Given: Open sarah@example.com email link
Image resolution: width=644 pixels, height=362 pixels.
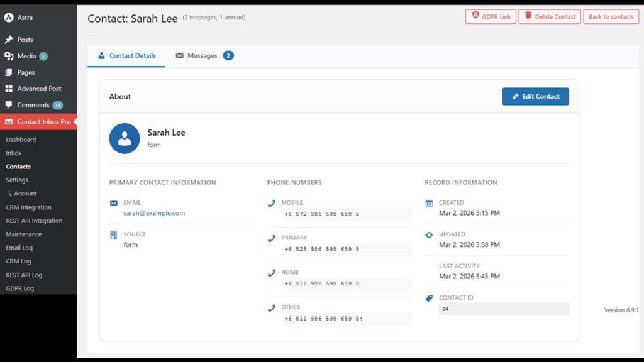Looking at the screenshot, I should [x=154, y=213].
